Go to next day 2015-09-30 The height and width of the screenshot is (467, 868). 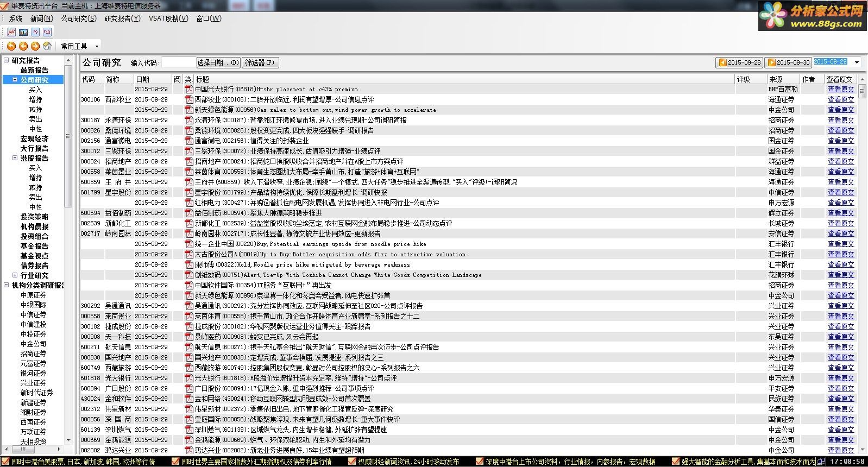coord(788,62)
